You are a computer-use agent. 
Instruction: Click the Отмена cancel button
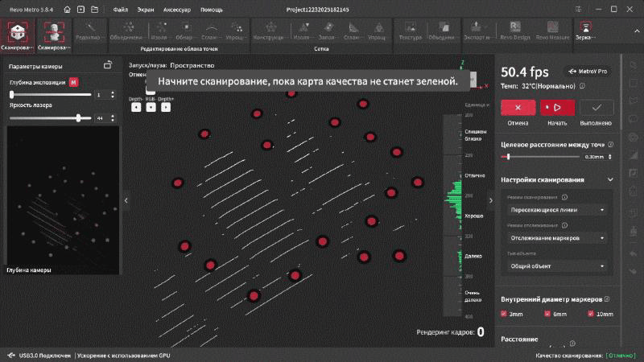[518, 108]
